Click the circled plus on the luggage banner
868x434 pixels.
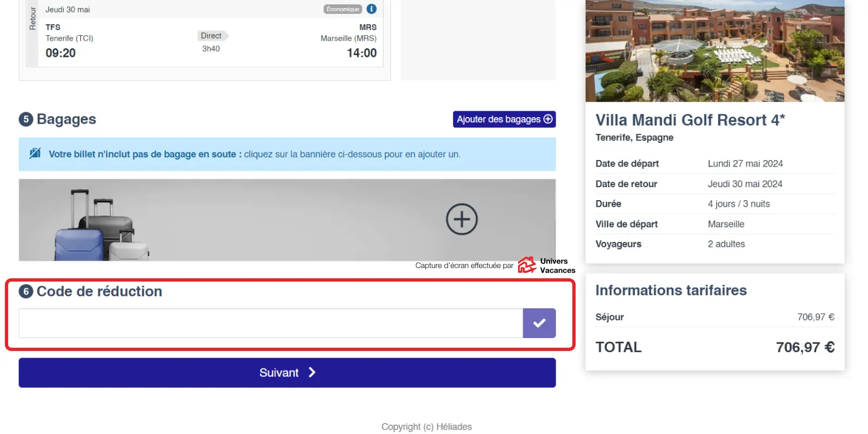tap(462, 219)
